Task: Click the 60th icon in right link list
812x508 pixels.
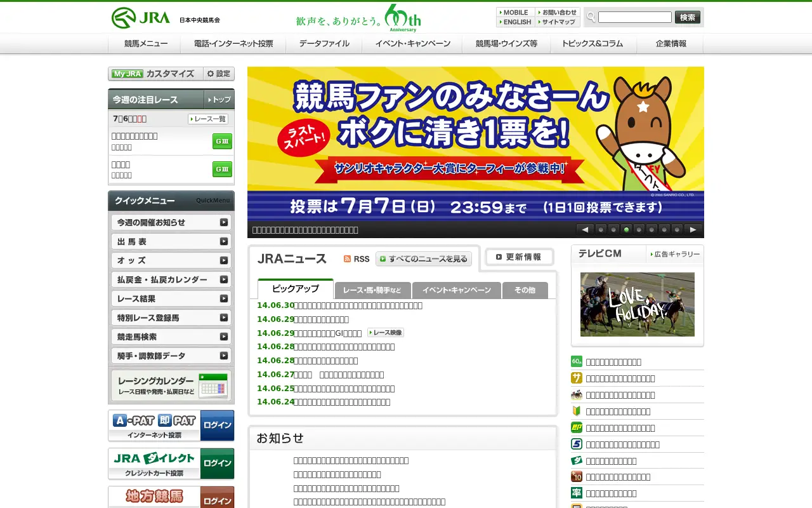Action: coord(577,361)
